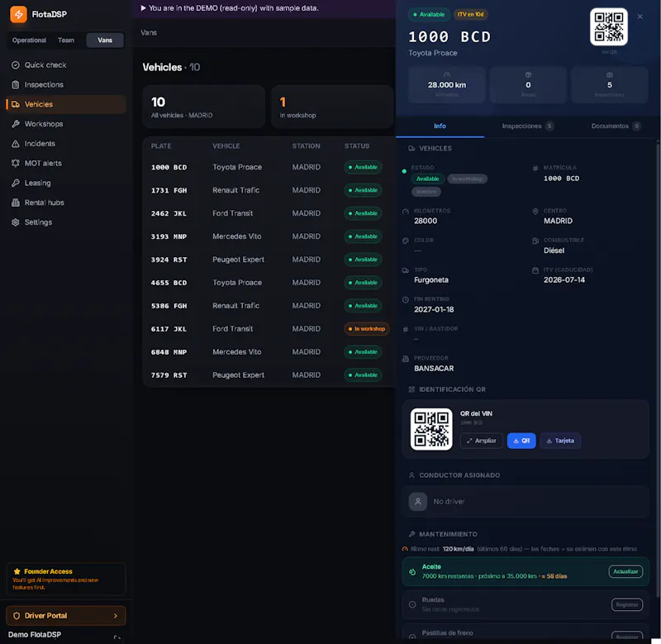The height and width of the screenshot is (644, 661).
Task: Click the Leasing key icon
Action: (x=16, y=183)
